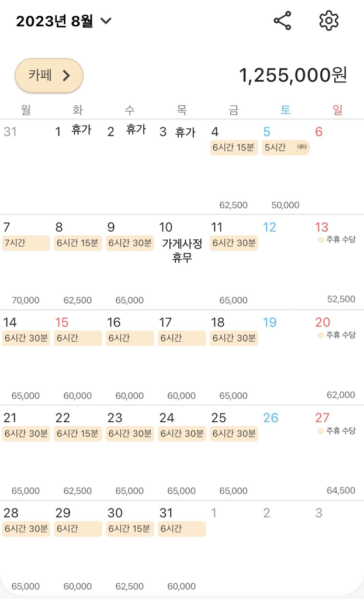Open the 6시간 shift on August 31
This screenshot has height=599, width=364.
(182, 529)
